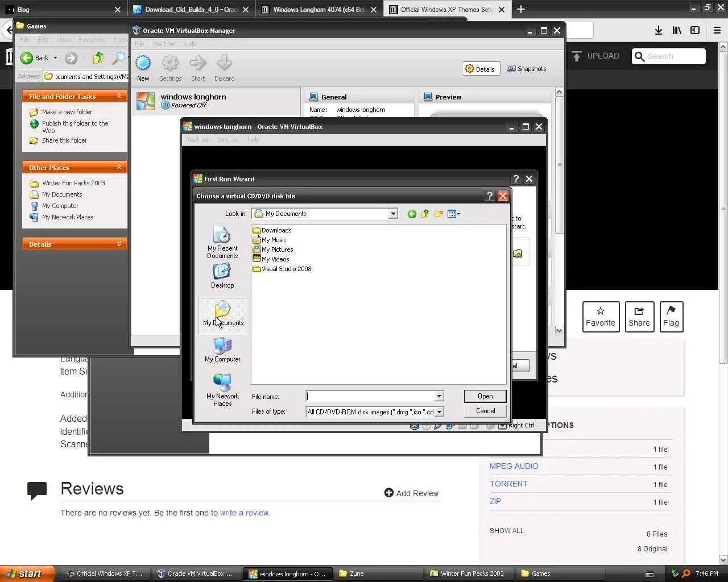
Task: Select the Visual Studio 2008 folder
Action: point(282,269)
